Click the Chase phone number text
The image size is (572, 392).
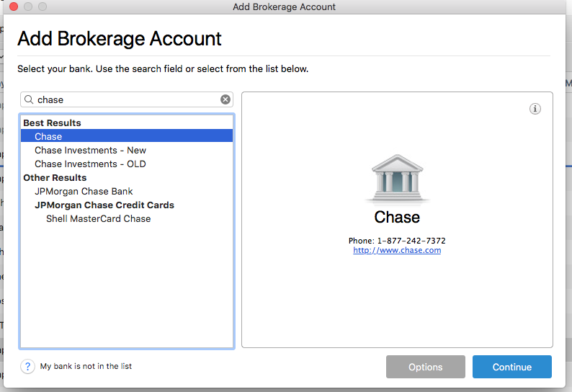(397, 241)
